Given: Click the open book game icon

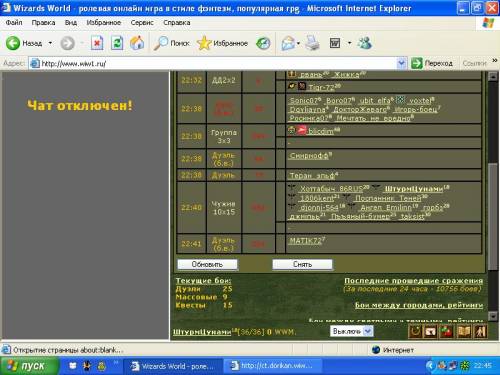Looking at the screenshot, I should (x=464, y=332).
